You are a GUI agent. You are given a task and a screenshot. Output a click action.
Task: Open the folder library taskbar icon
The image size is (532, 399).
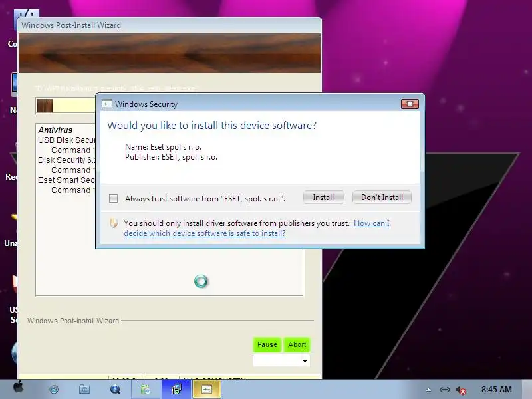[x=84, y=389]
